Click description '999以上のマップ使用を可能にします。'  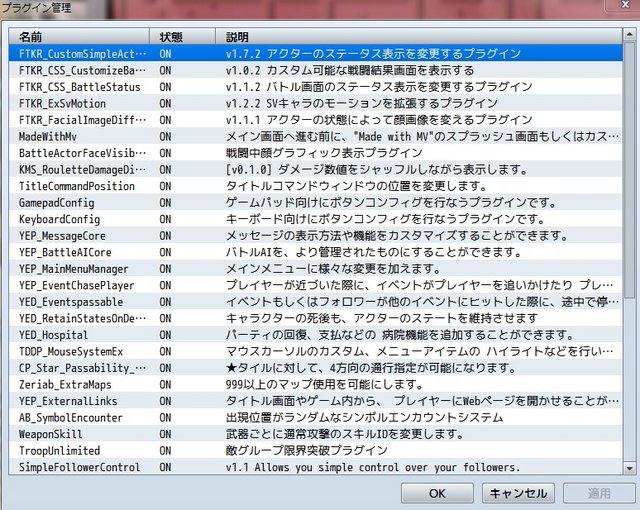click(324, 384)
